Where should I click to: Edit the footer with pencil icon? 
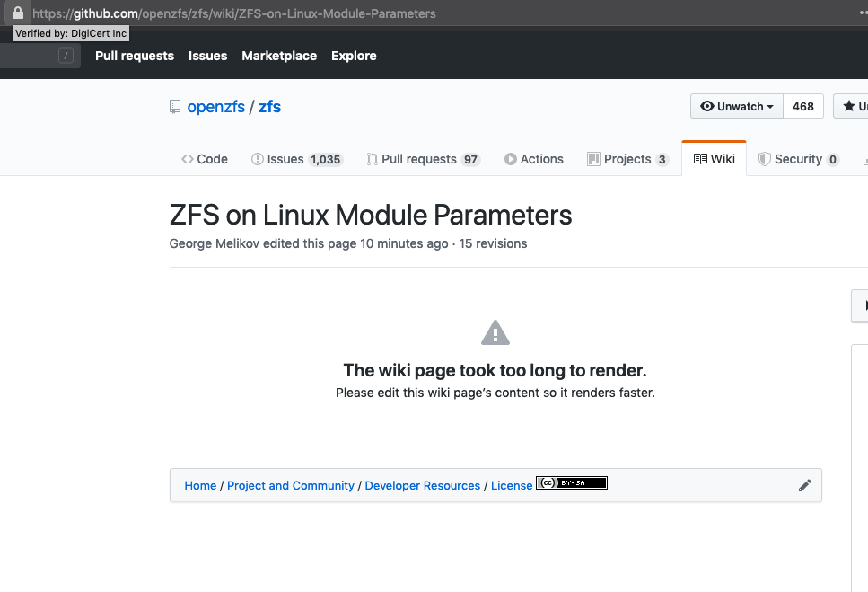[805, 486]
